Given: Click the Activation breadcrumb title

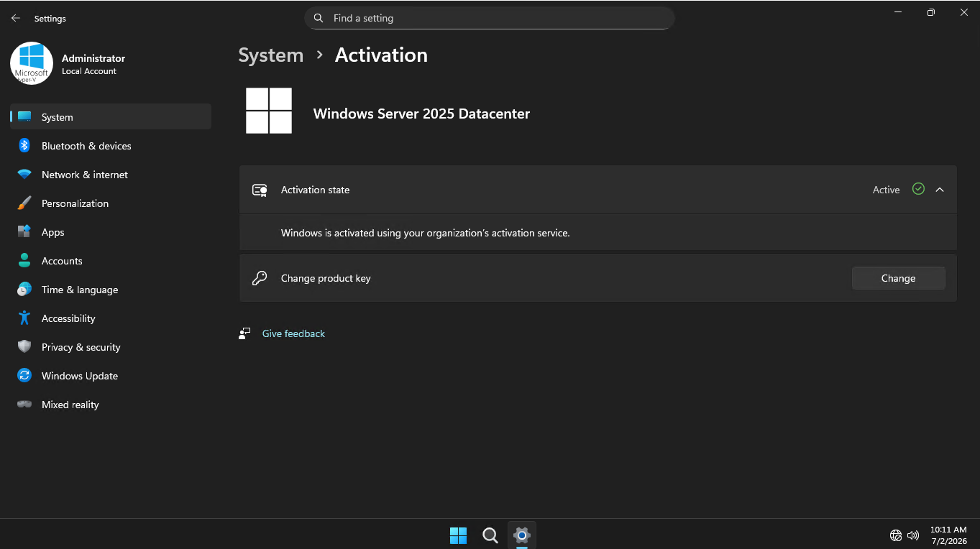Looking at the screenshot, I should click(381, 55).
